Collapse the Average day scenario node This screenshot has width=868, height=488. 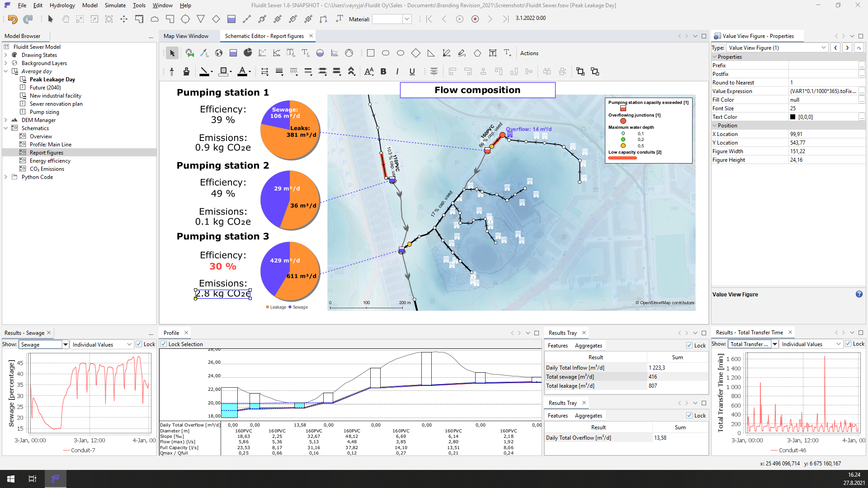(x=6, y=71)
